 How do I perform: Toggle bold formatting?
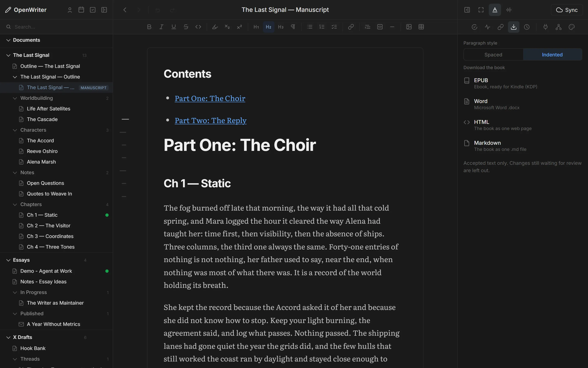[x=149, y=27]
